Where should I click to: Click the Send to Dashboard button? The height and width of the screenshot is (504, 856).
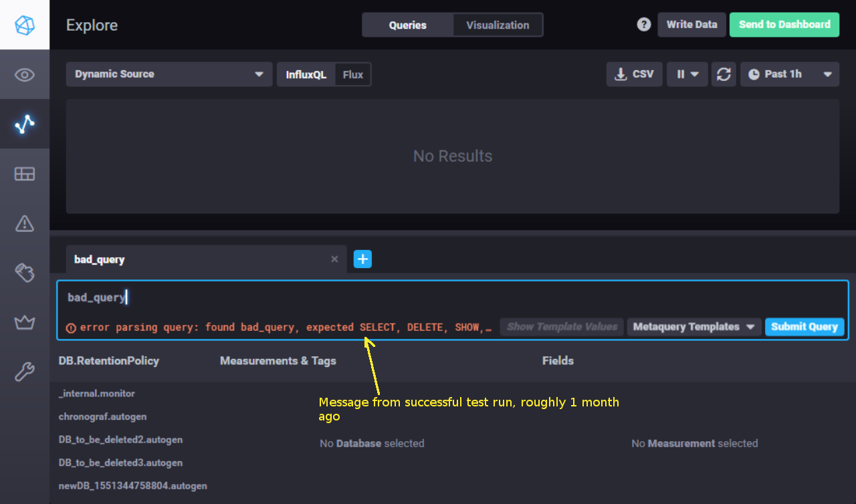[x=784, y=24]
